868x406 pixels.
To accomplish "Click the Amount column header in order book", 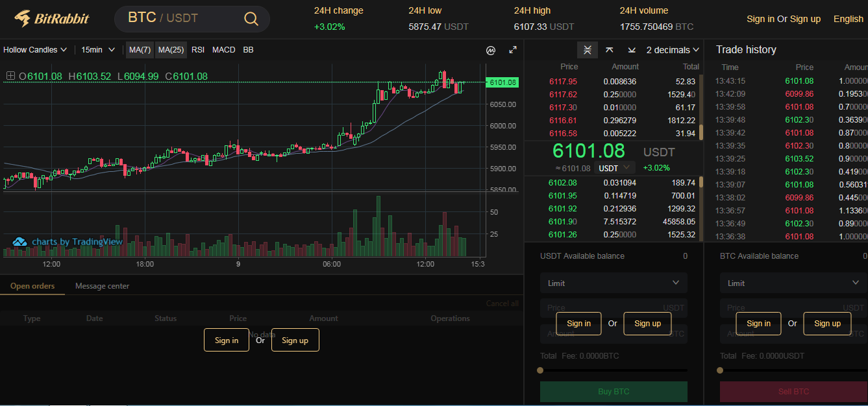I will coord(625,67).
